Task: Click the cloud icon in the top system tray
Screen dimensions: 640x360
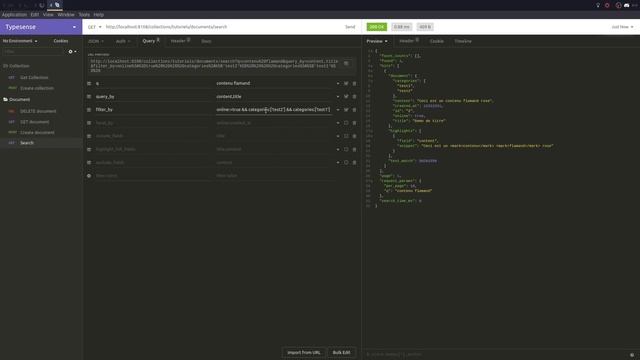Action: tap(627, 5)
